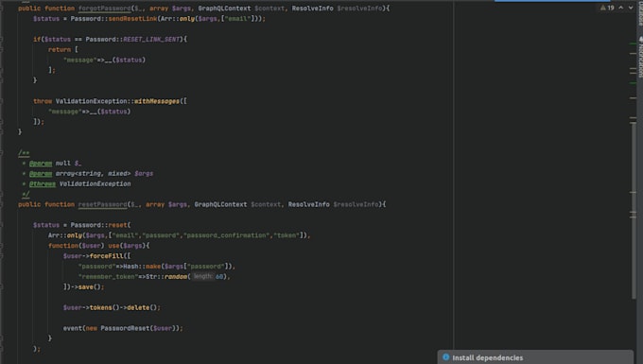
Task: Open the Notifications tool window tab
Action: point(640,57)
